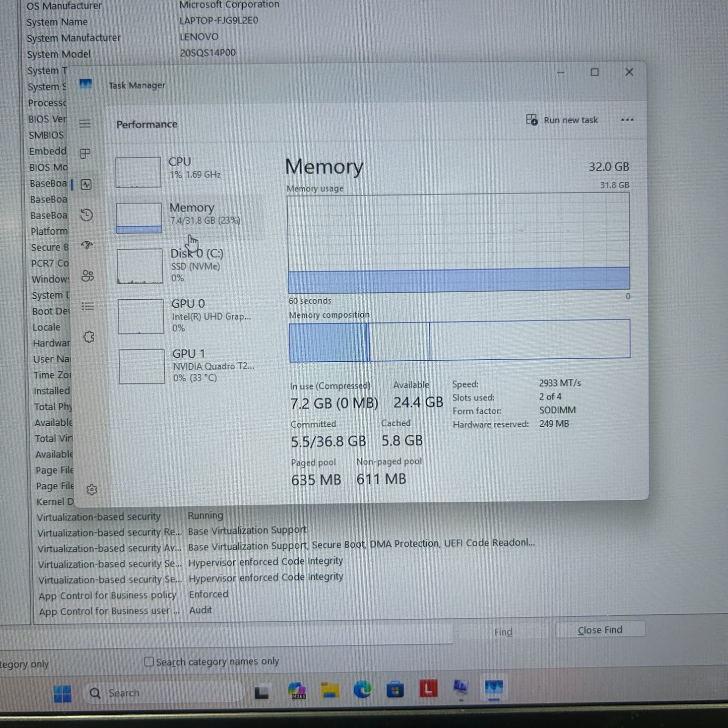Select the Virtualization-based security Re... row label
Viewport: 728px width, 728px height.
tap(109, 533)
